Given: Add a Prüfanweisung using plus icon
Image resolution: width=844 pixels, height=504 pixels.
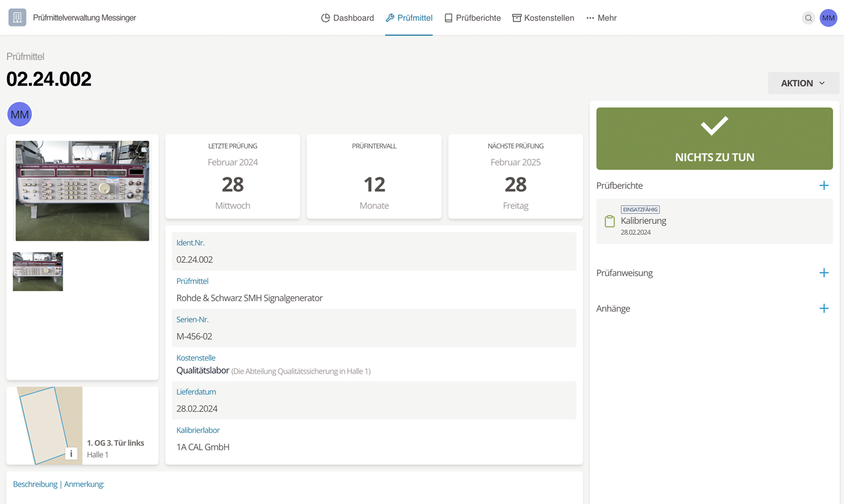Looking at the screenshot, I should 824,273.
